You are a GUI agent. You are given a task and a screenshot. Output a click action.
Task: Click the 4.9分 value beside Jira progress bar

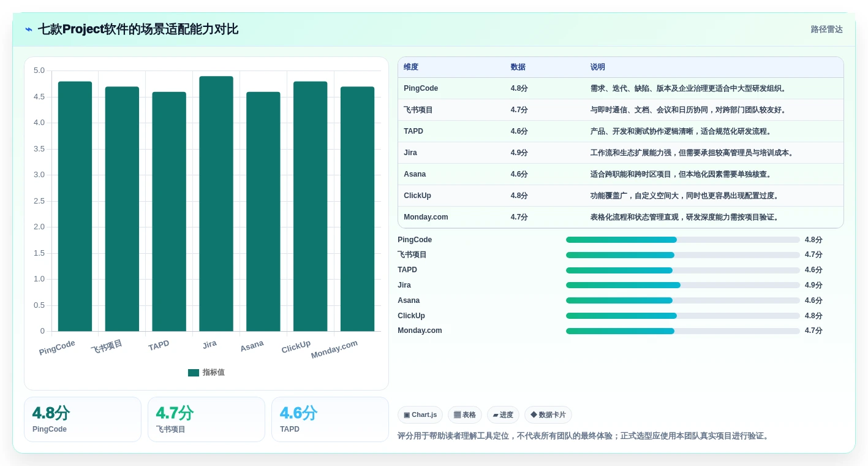pyautogui.click(x=813, y=285)
